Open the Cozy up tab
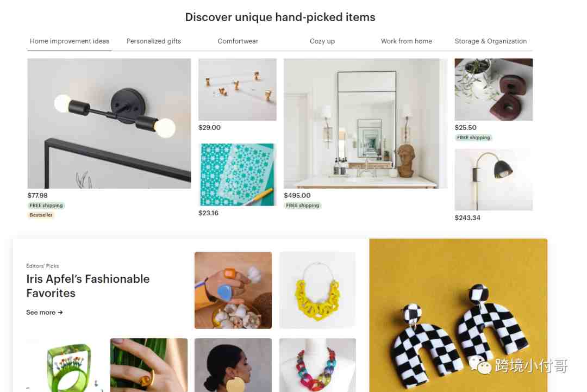587x392 pixels. [x=322, y=41]
